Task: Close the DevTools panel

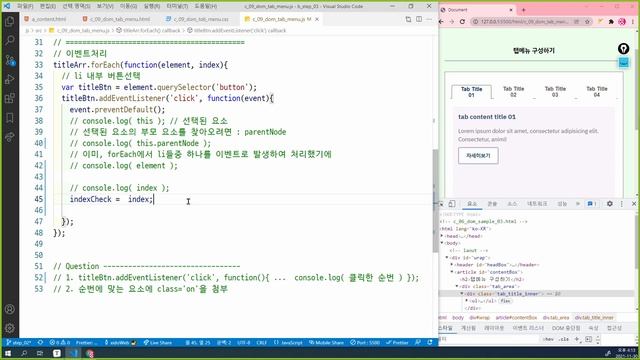Action: (634, 203)
